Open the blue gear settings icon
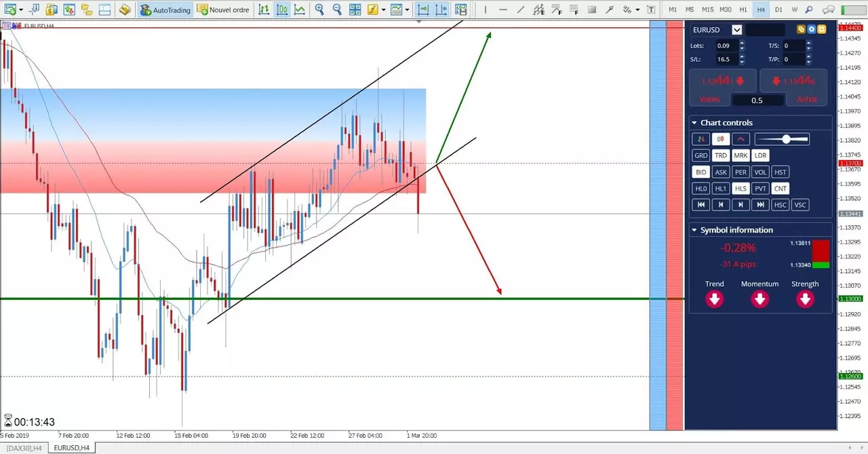Viewport: 868px width, 454px height. (811, 30)
